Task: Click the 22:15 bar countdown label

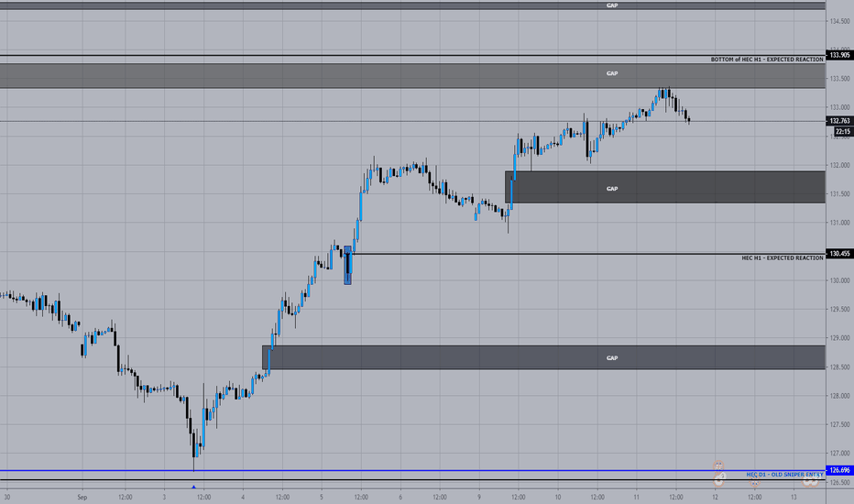Action: pyautogui.click(x=843, y=131)
